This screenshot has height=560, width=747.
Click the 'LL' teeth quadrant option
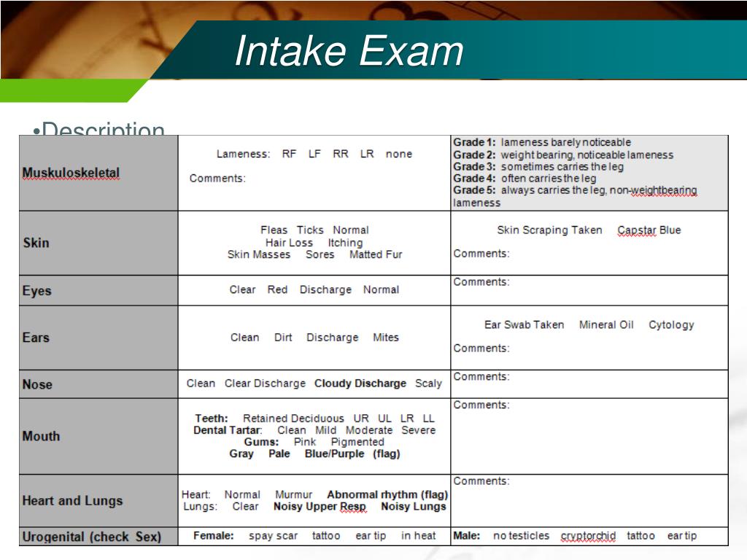coord(429,418)
